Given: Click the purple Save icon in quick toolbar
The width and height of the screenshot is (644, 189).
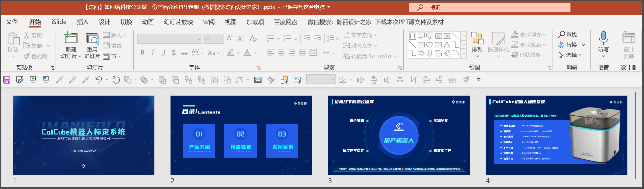Looking at the screenshot, I should (x=7, y=80).
